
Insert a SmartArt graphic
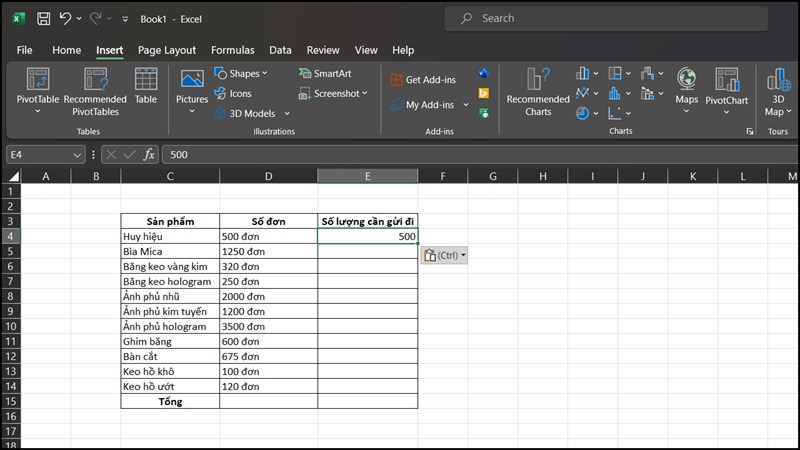point(325,73)
